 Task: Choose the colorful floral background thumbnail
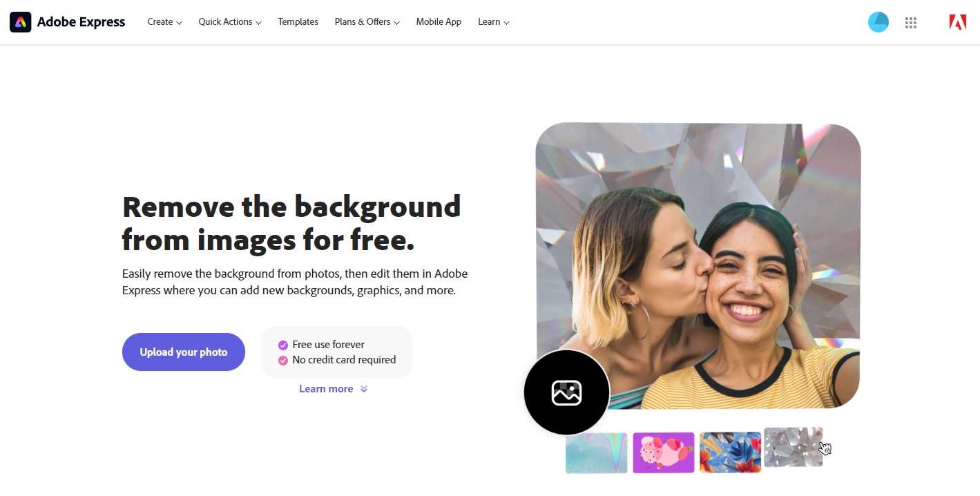pos(731,453)
